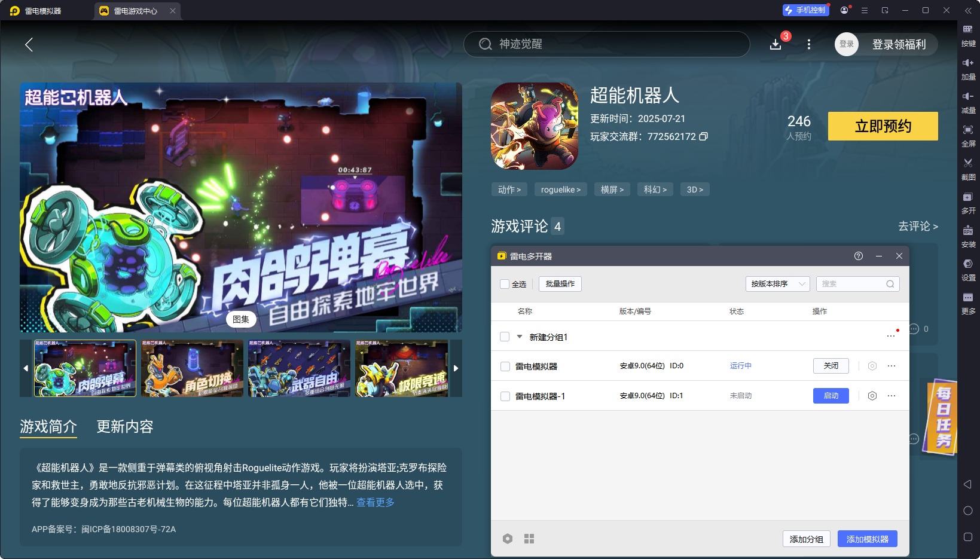Screen dimensions: 980x559
Task: Focus the 神迹觉醒 game search field
Action: coord(606,44)
